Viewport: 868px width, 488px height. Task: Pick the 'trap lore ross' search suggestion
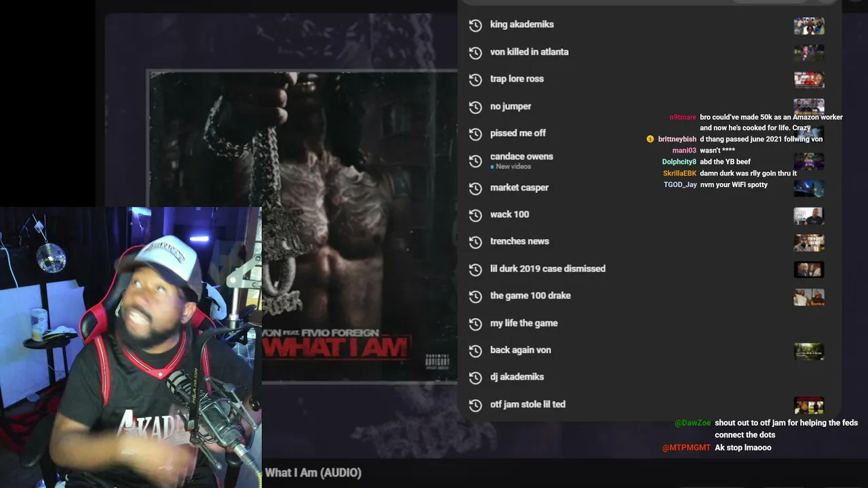[x=517, y=79]
